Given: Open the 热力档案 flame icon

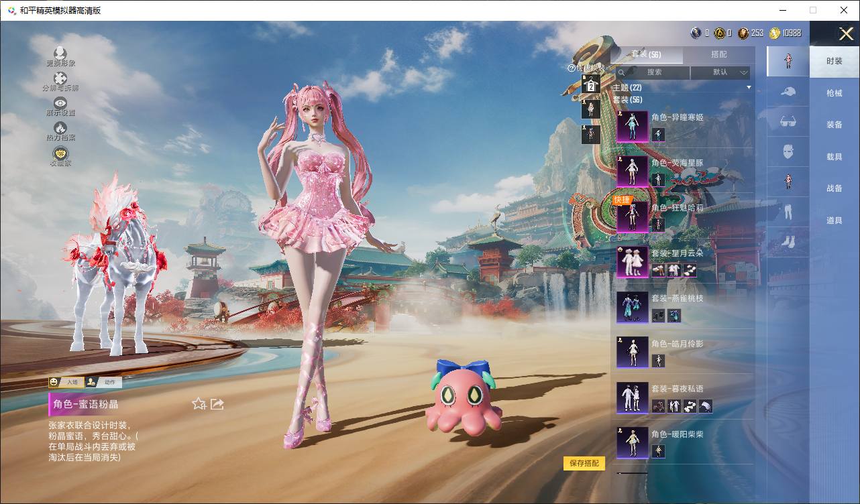Looking at the screenshot, I should pos(60,128).
